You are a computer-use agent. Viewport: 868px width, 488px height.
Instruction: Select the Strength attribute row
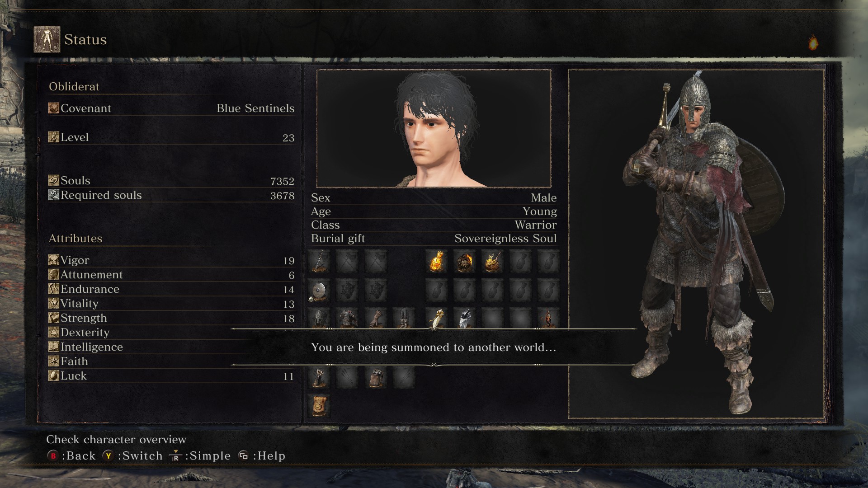coord(171,318)
